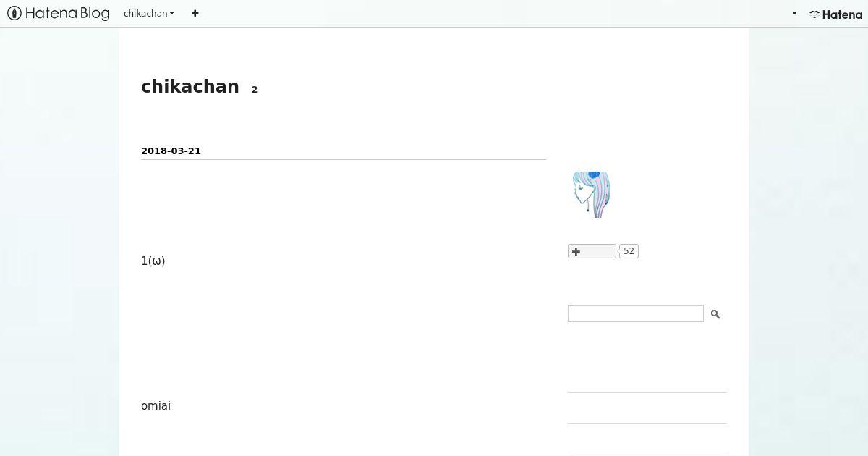Click the Hatena bird logo icon
868x456 pixels.
tap(814, 14)
